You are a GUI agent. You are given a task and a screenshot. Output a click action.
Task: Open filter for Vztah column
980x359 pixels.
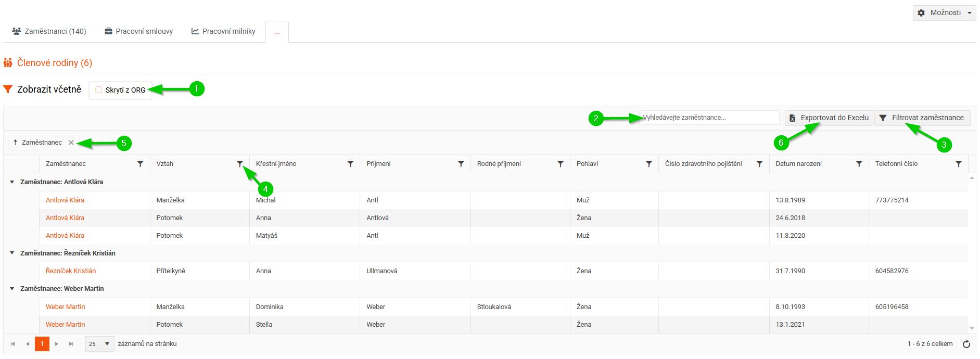tap(240, 164)
